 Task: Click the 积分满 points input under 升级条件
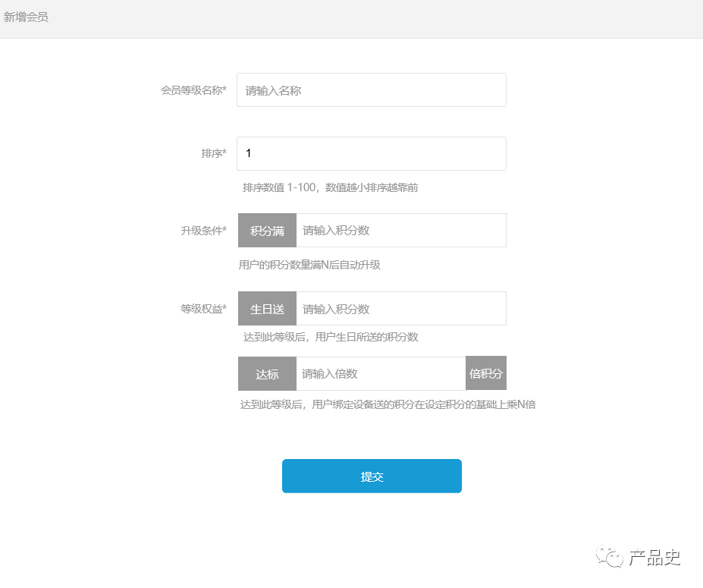click(x=400, y=231)
